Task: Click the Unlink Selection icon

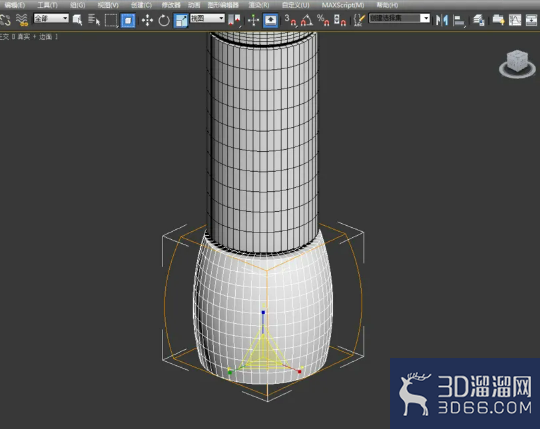Action: 5,20
